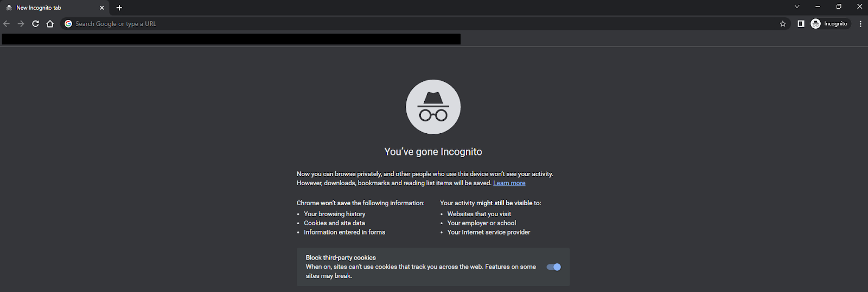Click the 'Block third-party cookies' label
The image size is (868, 292).
pyautogui.click(x=341, y=258)
